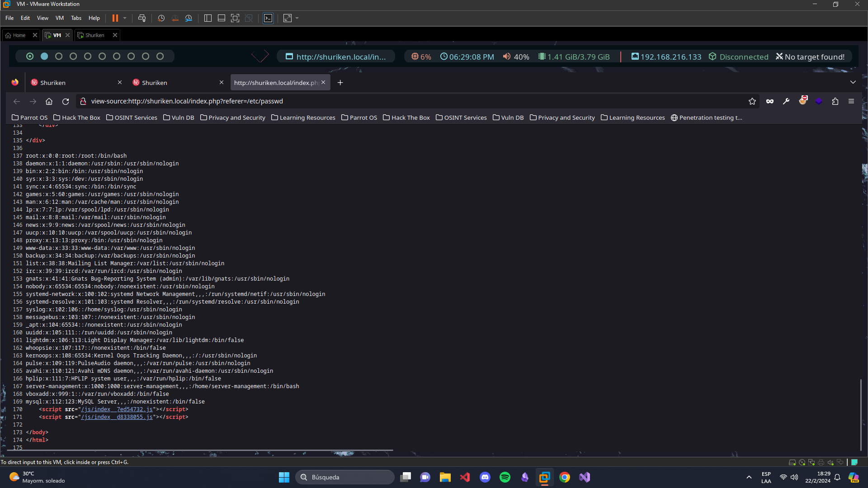The image size is (868, 488).
Task: Switch to the Home tab in VMware
Action: 16,35
